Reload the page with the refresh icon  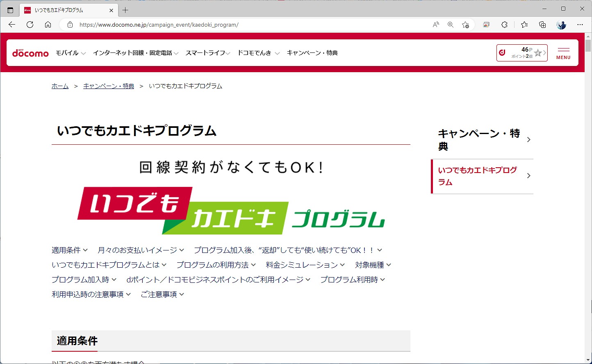30,25
